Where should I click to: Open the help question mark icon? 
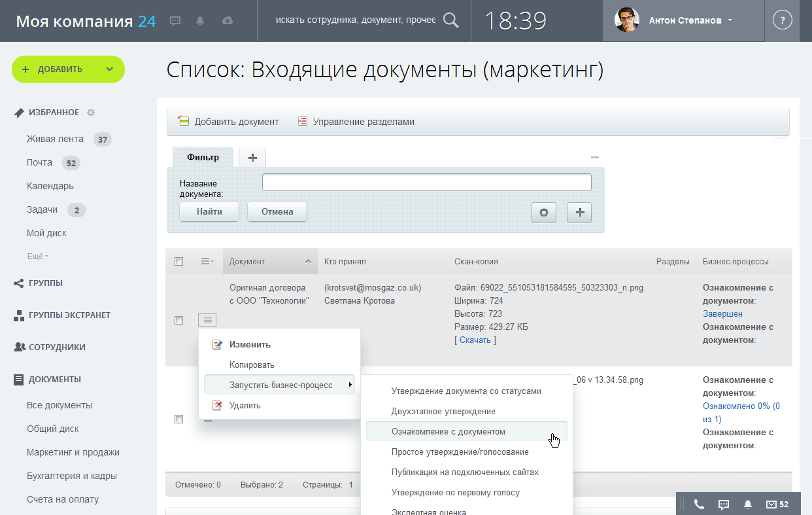782,20
